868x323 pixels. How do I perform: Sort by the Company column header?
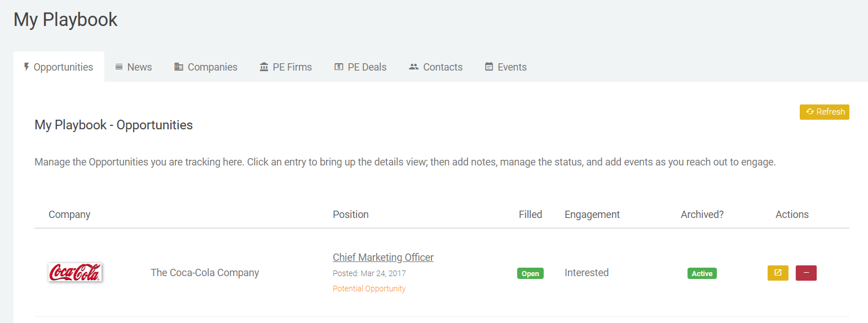click(69, 215)
